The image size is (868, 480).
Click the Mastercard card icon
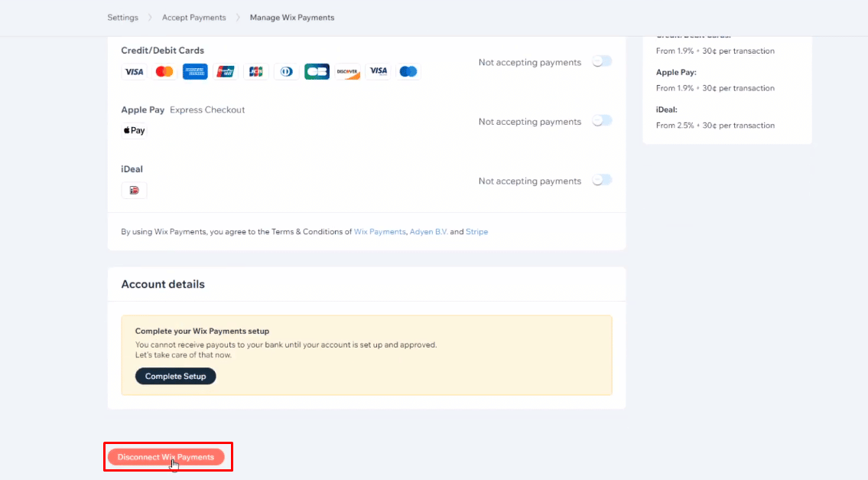[164, 71]
